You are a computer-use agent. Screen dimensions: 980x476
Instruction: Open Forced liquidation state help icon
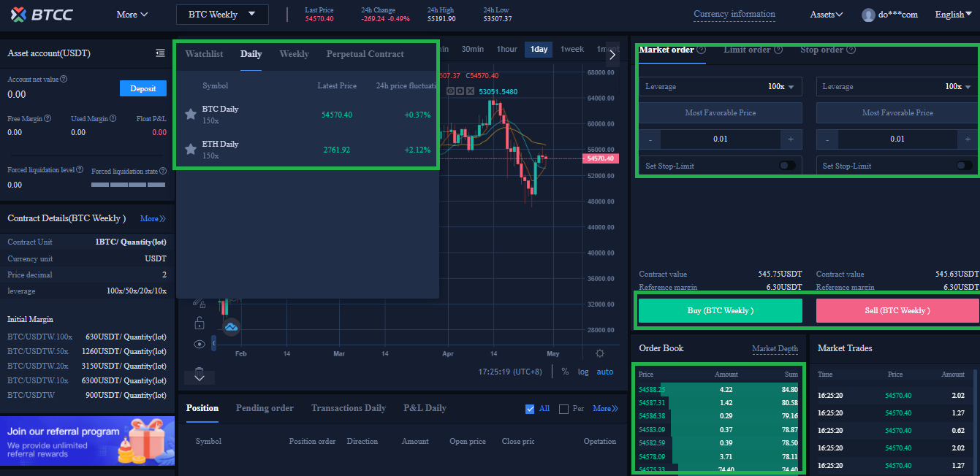coord(162,172)
